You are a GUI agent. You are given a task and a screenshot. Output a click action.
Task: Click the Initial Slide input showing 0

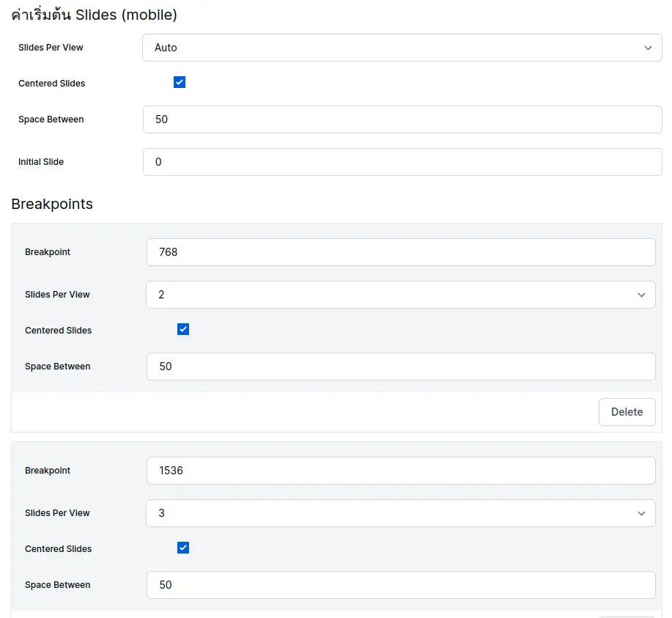402,161
